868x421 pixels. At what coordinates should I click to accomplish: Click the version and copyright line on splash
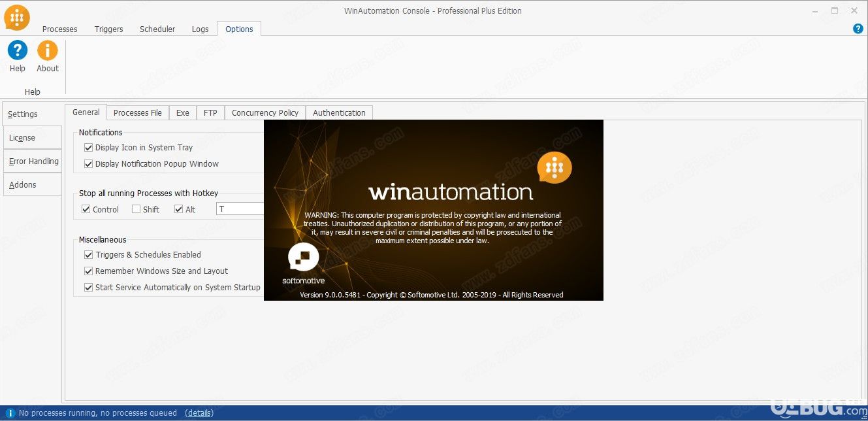(x=432, y=295)
